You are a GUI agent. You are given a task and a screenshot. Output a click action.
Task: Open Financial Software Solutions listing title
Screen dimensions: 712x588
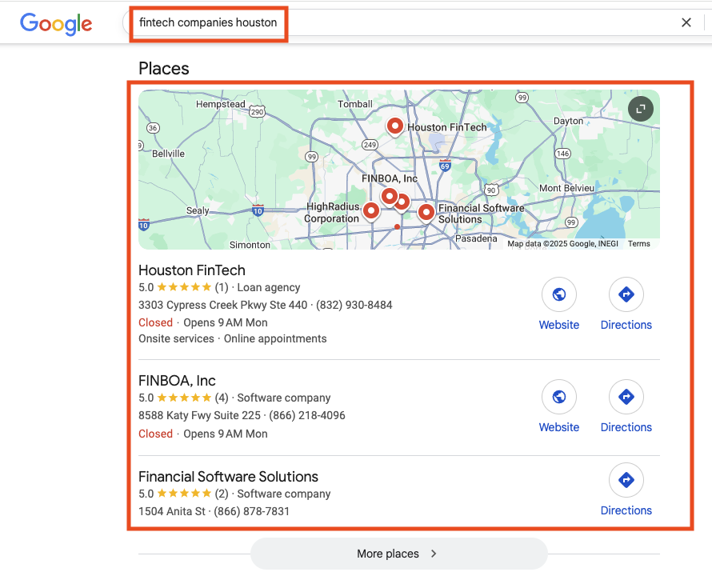(228, 477)
